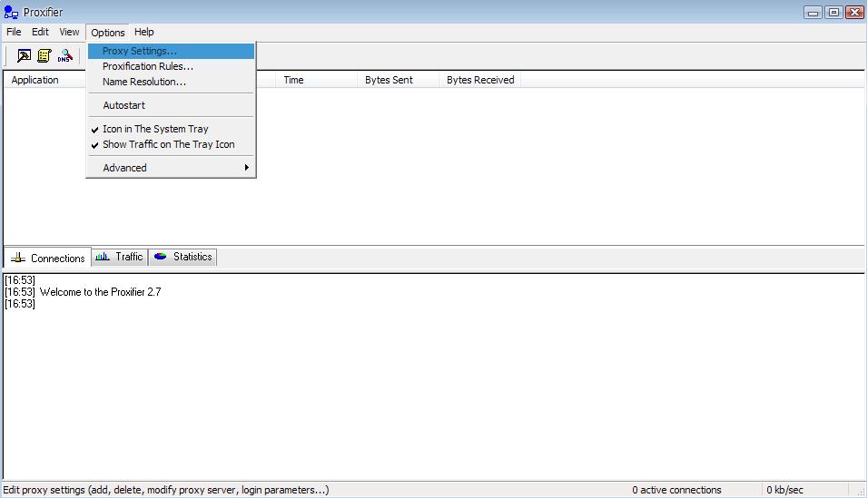
Task: Click '0 active connections' status text
Action: tap(676, 490)
